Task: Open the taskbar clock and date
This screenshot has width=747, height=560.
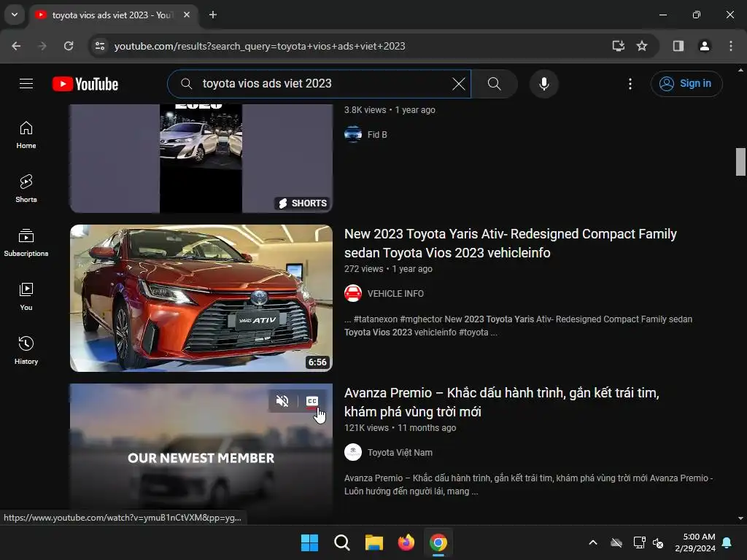Action: pyautogui.click(x=695, y=542)
